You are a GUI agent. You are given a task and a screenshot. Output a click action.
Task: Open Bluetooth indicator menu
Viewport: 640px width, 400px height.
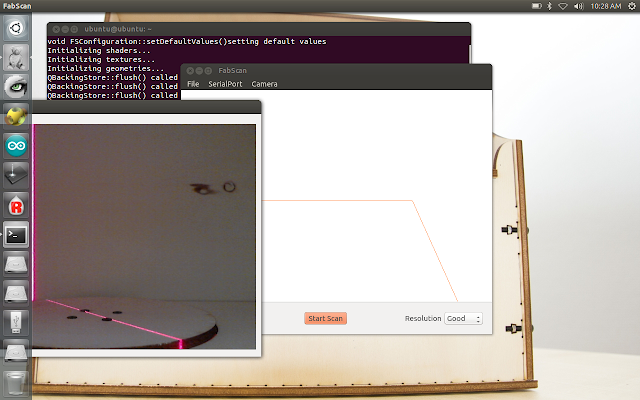click(x=549, y=6)
